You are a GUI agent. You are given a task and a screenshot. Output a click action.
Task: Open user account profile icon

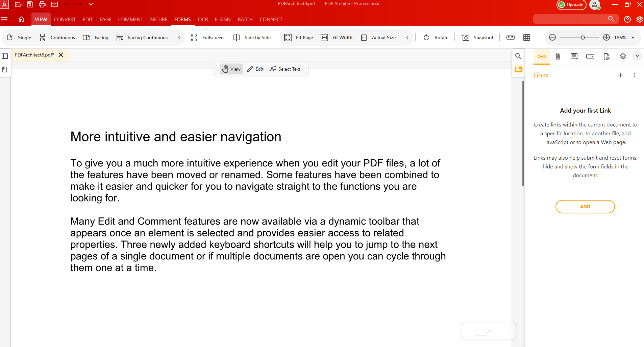tap(595, 5)
